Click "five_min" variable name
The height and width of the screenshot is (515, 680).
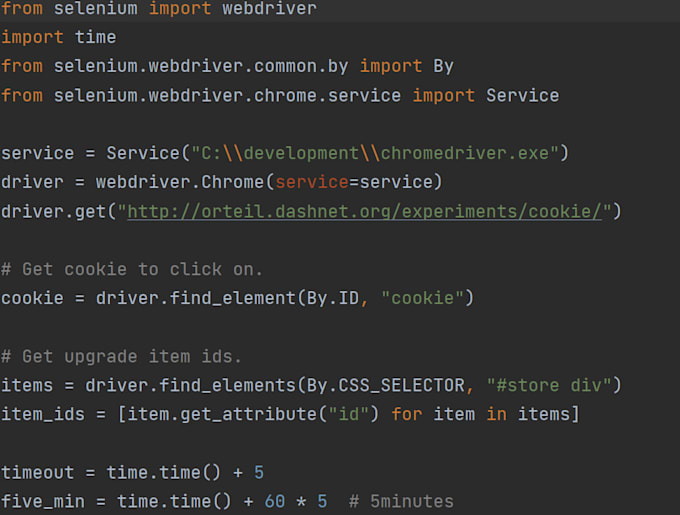43,502
